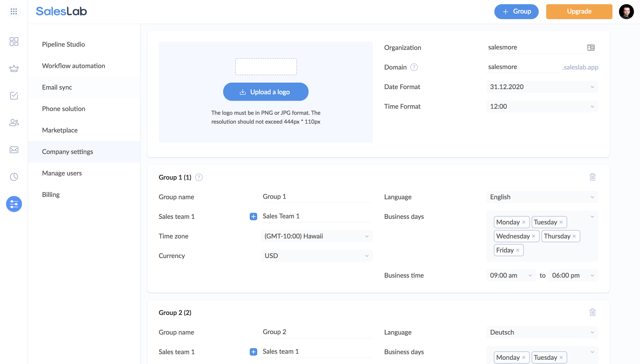The width and height of the screenshot is (640, 364).
Task: Remove Monday from Group 1 business days
Action: click(524, 222)
